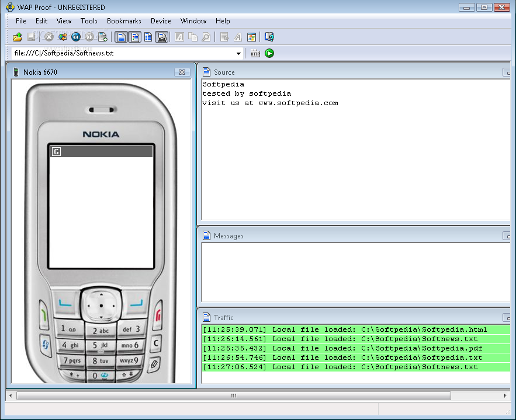Click the grayed Forward navigation icon

coord(89,37)
